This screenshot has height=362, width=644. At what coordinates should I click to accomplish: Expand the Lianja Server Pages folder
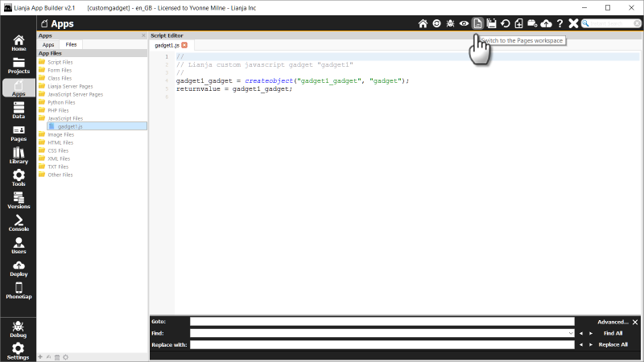(x=70, y=86)
